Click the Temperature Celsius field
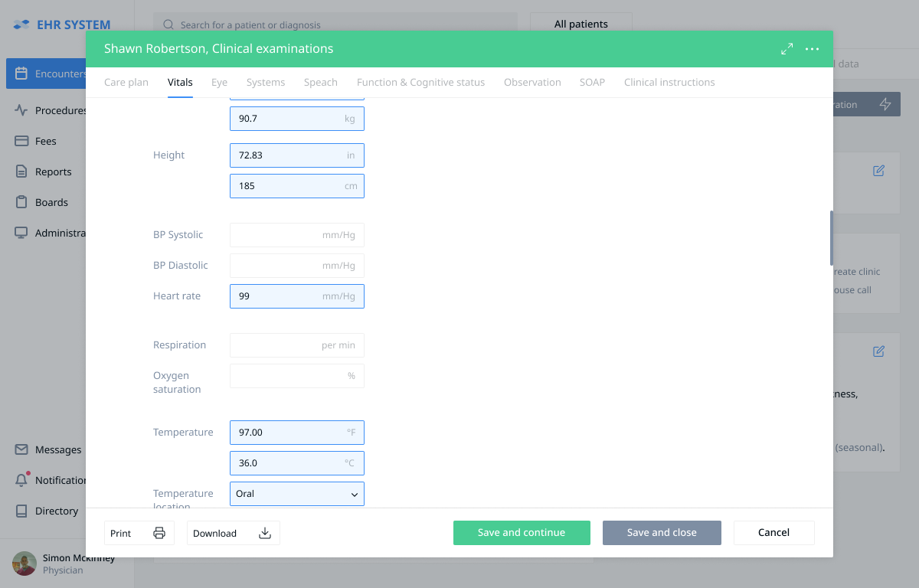This screenshot has height=588, width=919. pyautogui.click(x=297, y=463)
